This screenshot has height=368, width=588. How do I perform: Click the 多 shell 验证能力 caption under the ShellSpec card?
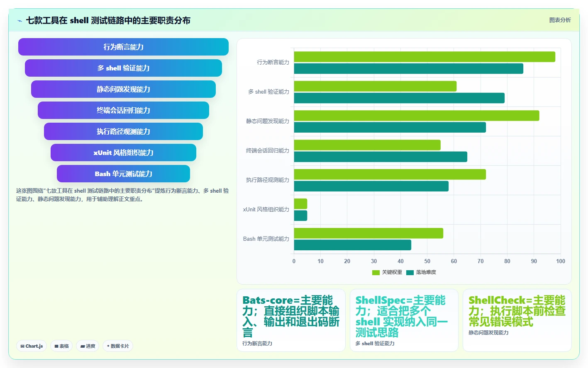point(375,344)
